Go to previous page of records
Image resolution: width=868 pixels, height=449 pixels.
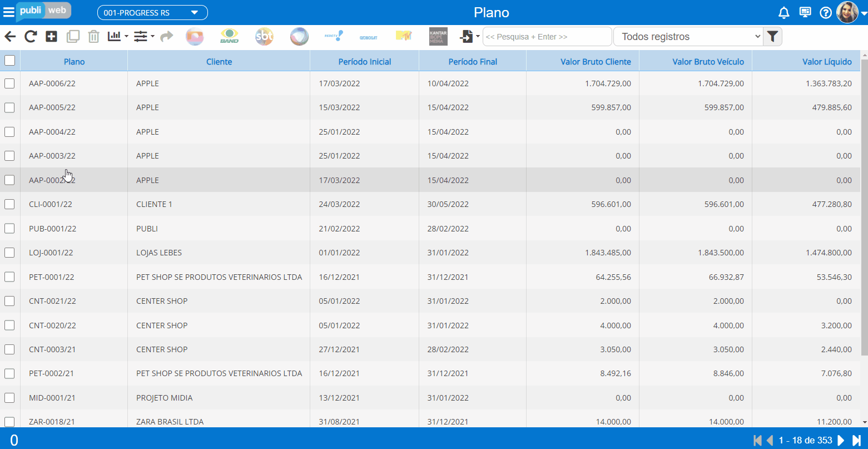(770, 440)
